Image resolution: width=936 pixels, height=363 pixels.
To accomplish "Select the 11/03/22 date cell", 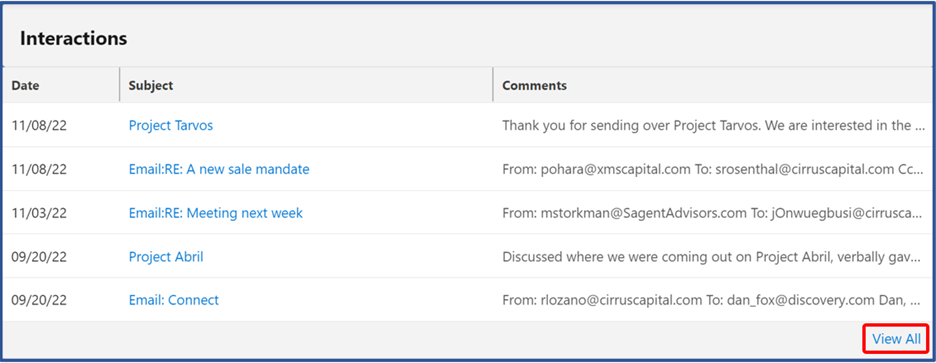I will (x=39, y=213).
